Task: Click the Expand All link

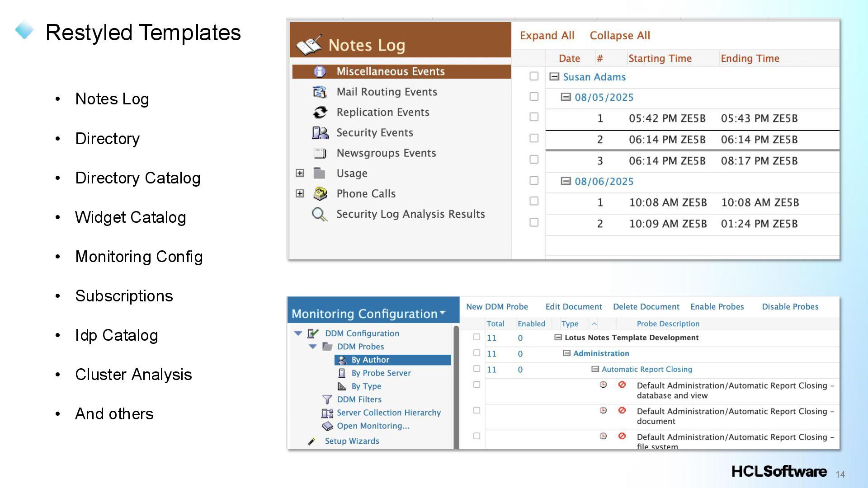Action: (547, 36)
